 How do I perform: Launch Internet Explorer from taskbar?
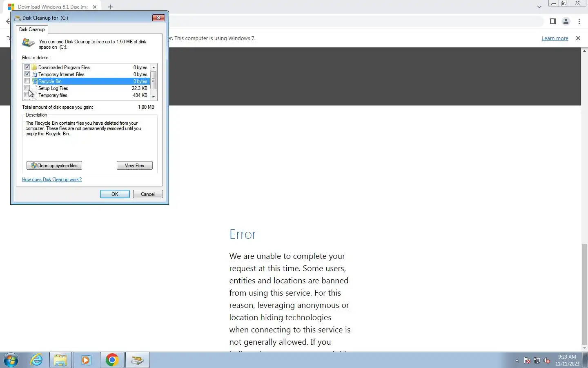tap(37, 360)
